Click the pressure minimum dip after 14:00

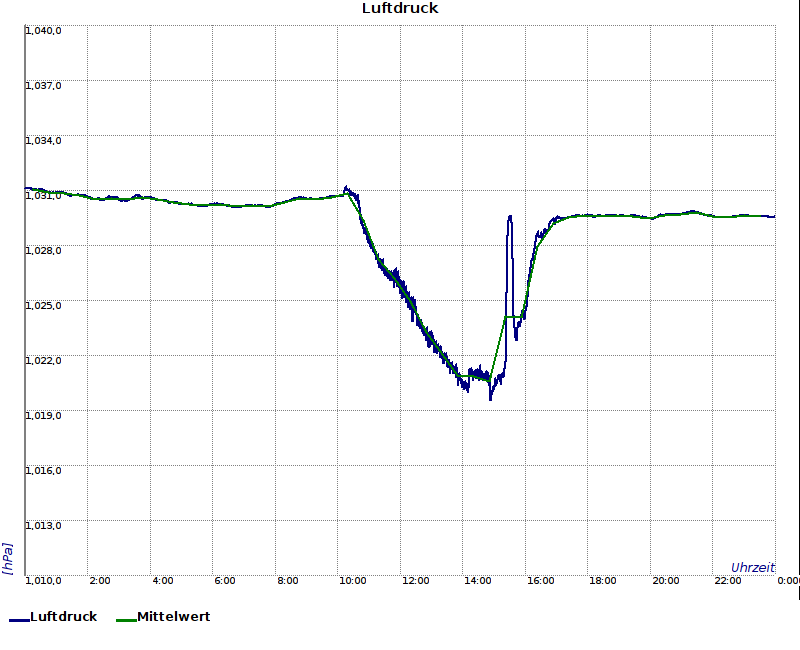point(491,397)
